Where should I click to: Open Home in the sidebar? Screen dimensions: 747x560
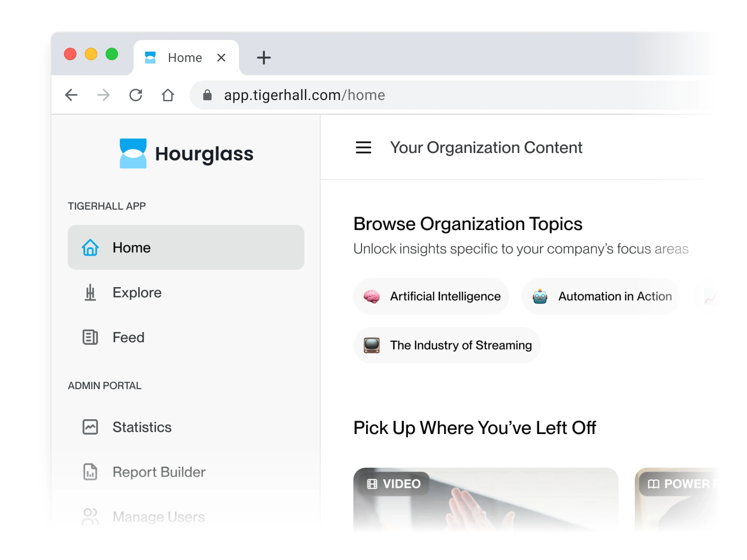[x=186, y=247]
